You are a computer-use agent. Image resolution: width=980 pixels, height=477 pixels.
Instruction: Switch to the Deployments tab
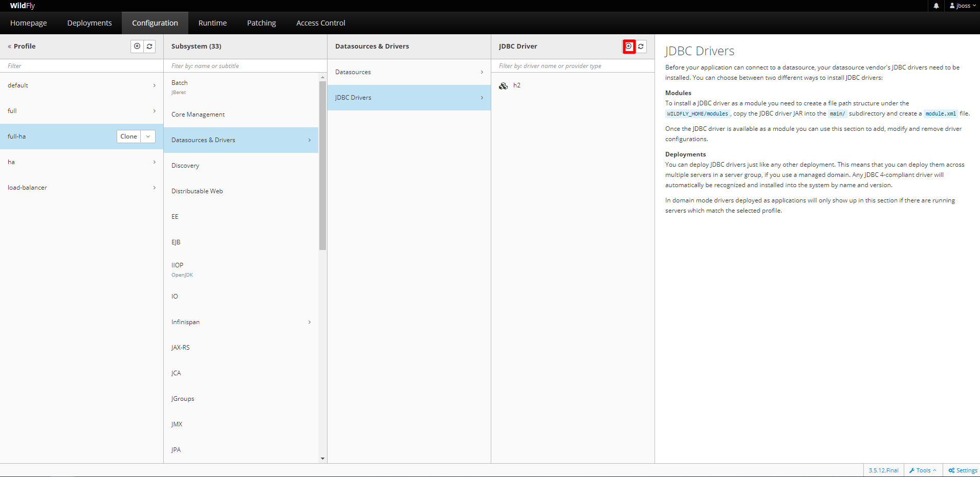click(90, 23)
